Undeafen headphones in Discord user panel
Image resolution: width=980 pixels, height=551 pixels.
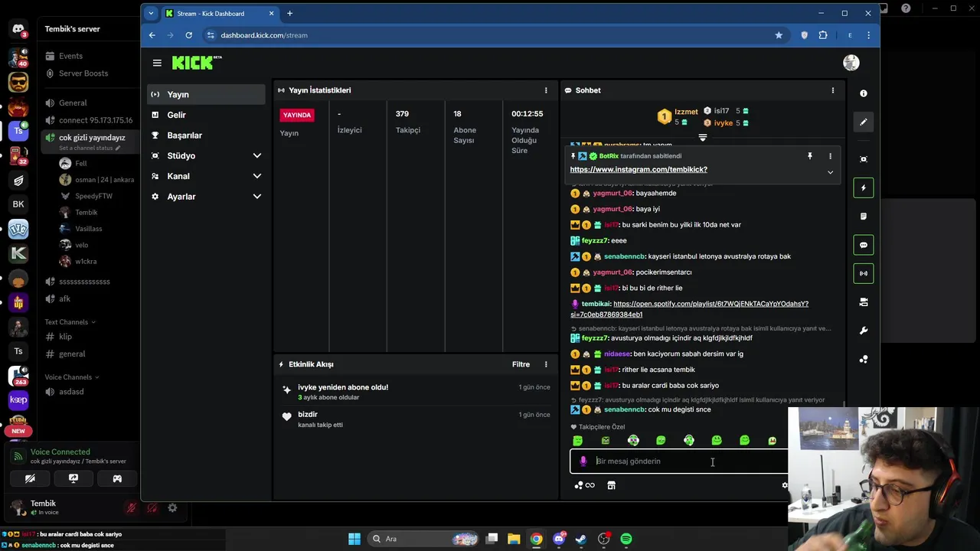point(152,507)
